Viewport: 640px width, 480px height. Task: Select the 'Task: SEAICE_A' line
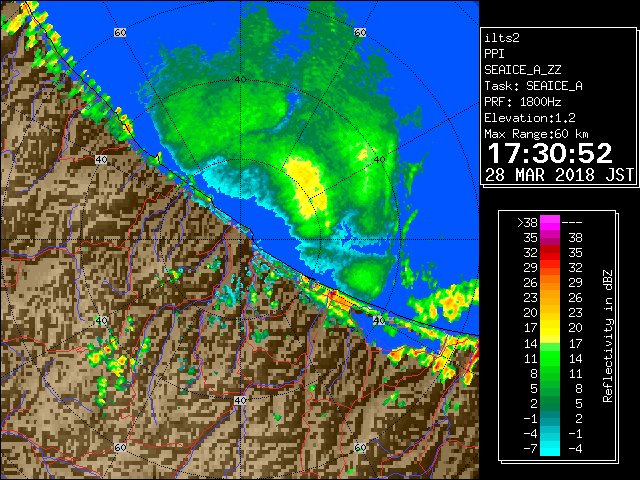(533, 86)
